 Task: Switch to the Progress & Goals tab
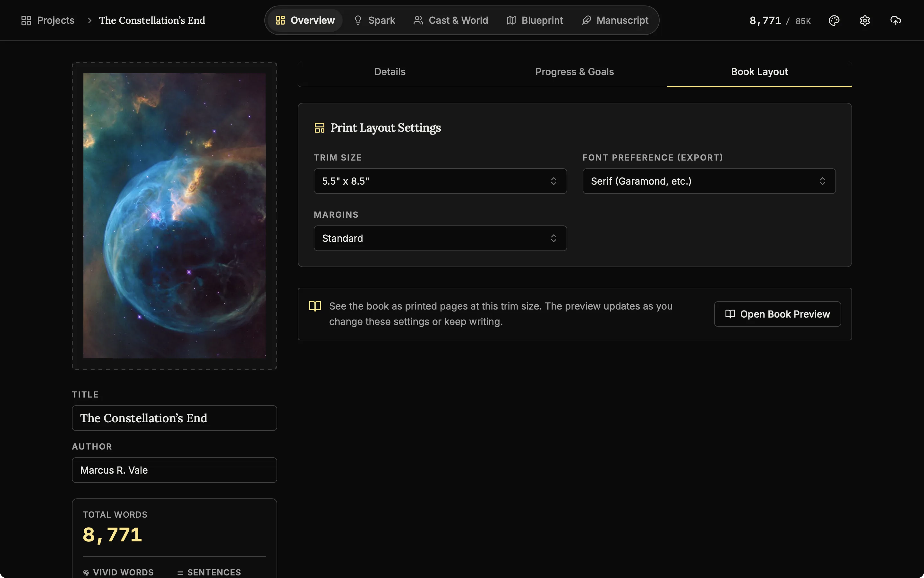[x=574, y=72]
